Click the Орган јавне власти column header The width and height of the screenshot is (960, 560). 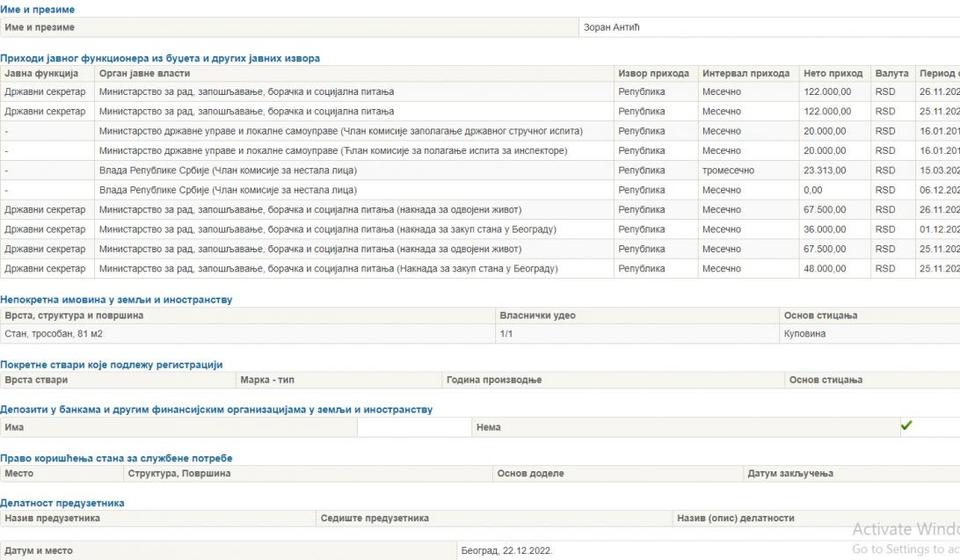145,74
